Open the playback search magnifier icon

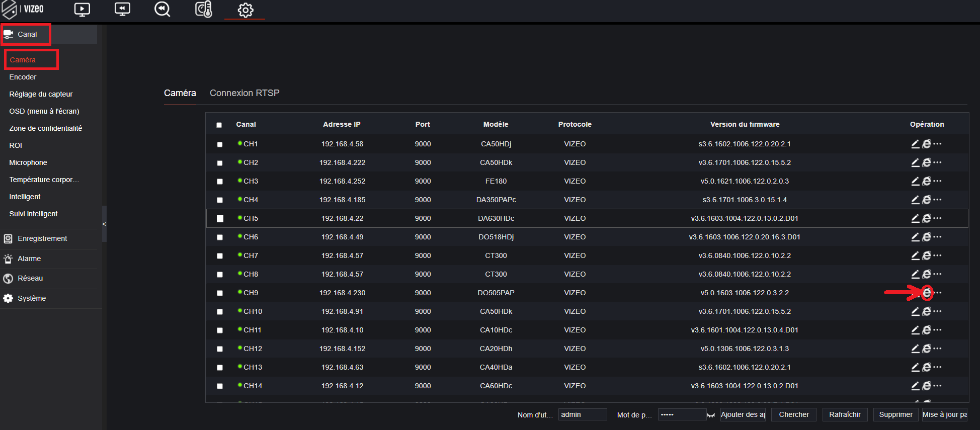162,10
